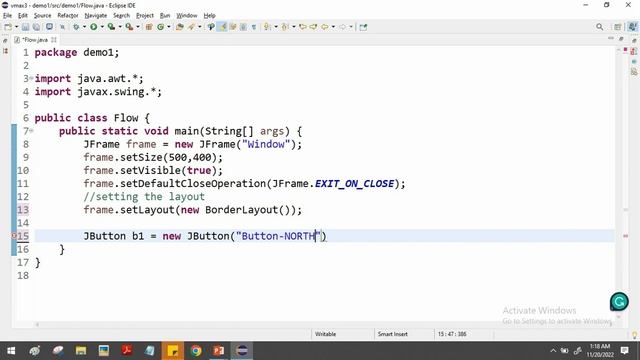The height and width of the screenshot is (360, 640).
Task: Select the Java perspective button
Action: coord(632,27)
